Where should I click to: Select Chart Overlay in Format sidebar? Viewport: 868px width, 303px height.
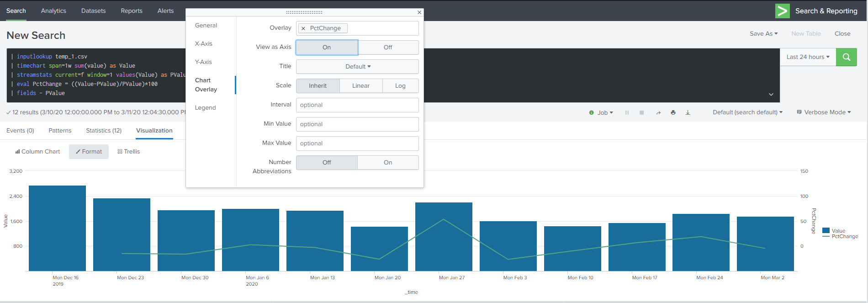(206, 85)
